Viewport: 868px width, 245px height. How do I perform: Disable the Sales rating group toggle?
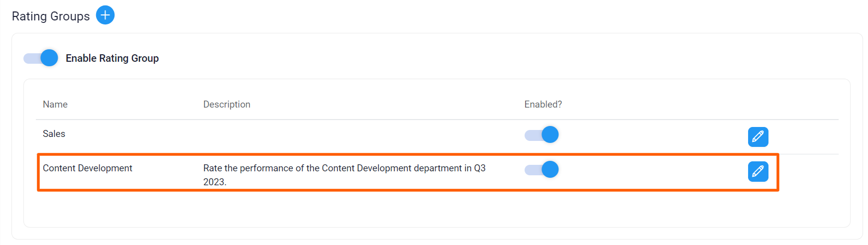[542, 135]
